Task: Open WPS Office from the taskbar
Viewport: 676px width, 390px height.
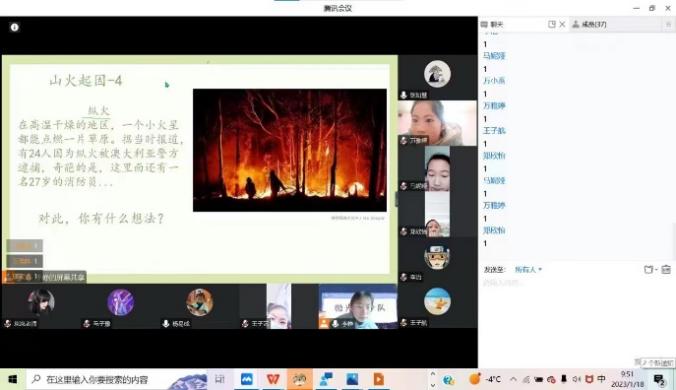Action: coord(273,379)
